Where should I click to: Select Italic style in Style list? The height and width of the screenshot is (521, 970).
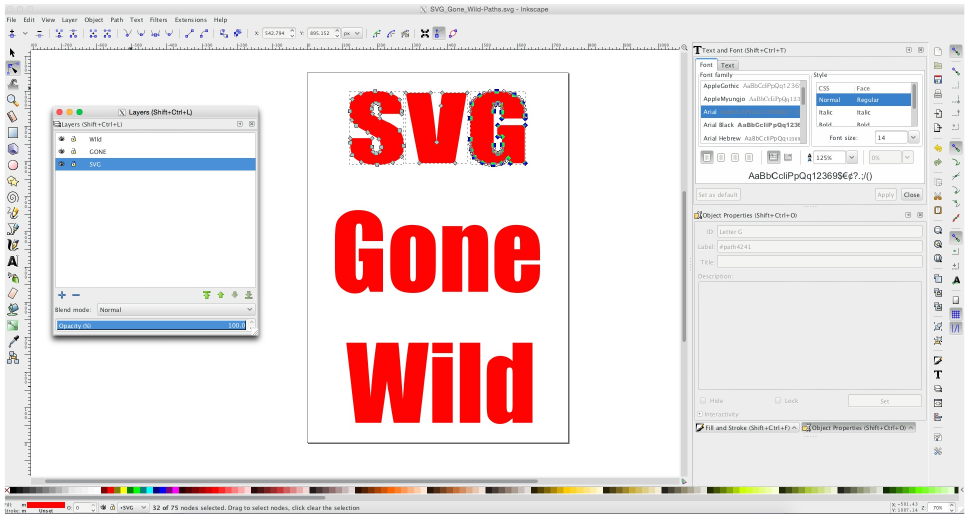[x=864, y=113]
